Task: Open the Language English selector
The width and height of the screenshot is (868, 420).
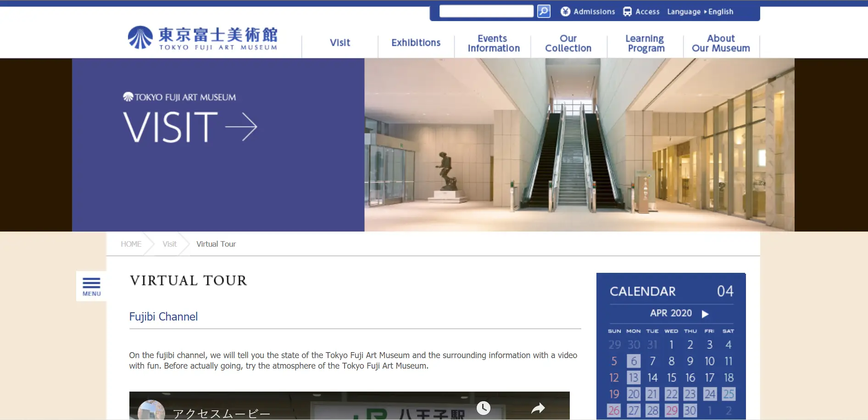Action: [700, 11]
